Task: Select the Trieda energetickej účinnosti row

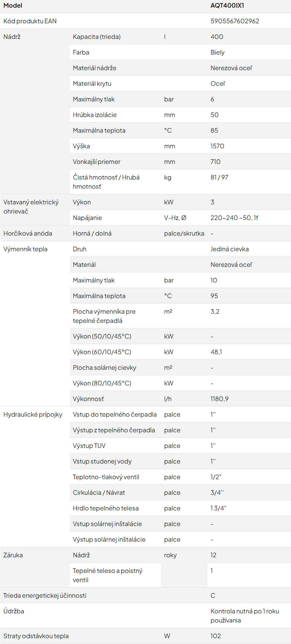Action: click(146, 596)
